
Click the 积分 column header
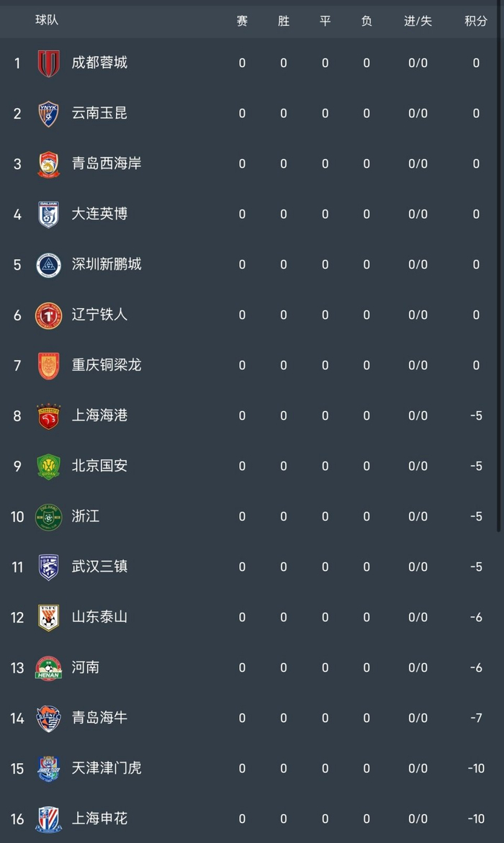(476, 21)
